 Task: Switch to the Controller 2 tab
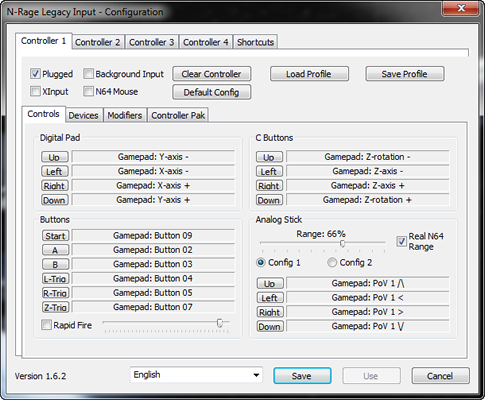[x=98, y=42]
